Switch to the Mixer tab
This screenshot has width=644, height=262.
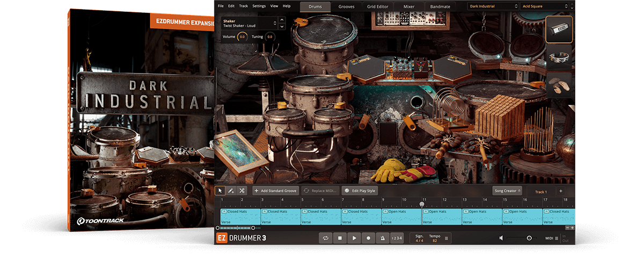coord(408,6)
